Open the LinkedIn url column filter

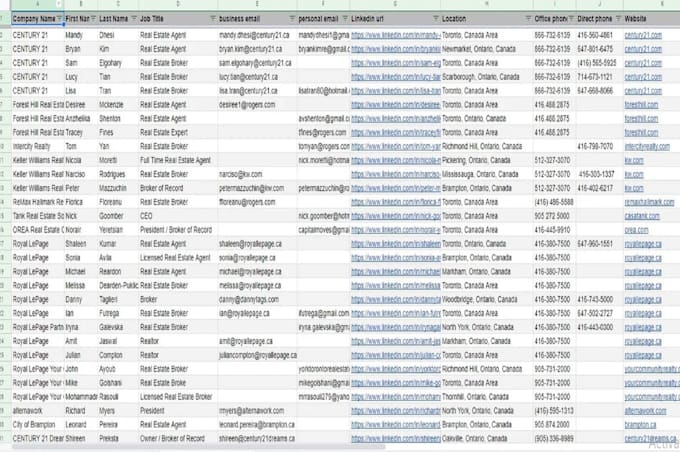coord(436,19)
